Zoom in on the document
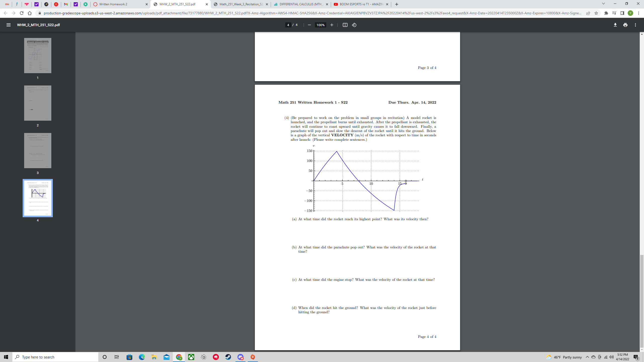Screen dimensions: 644x362 332,25
